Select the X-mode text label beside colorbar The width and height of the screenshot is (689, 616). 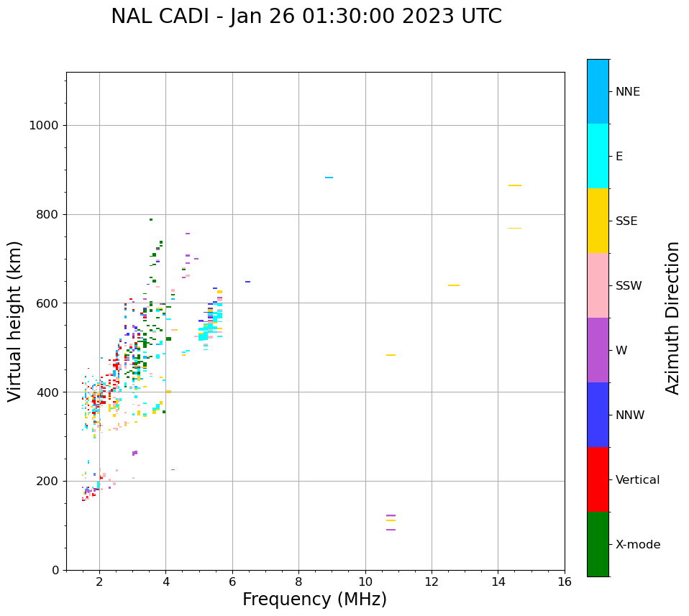pyautogui.click(x=637, y=545)
